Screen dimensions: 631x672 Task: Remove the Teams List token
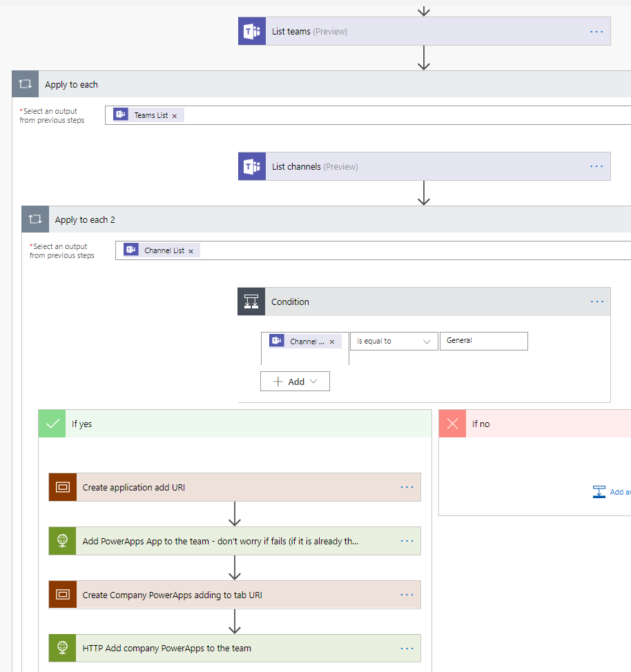(x=175, y=116)
